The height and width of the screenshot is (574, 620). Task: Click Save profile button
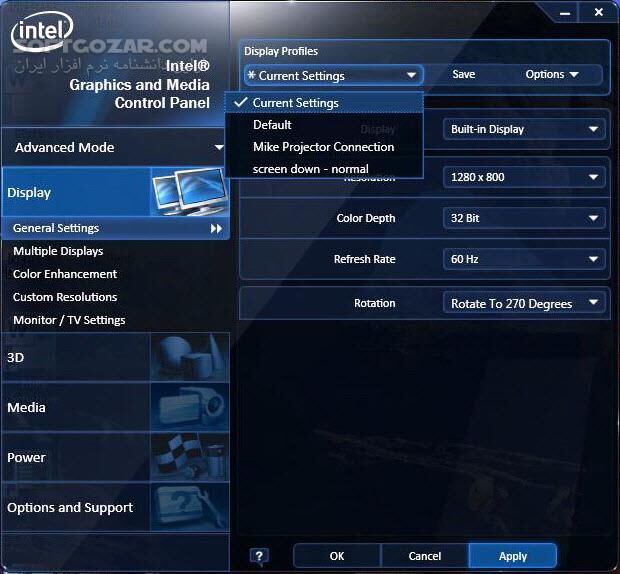[x=463, y=74]
